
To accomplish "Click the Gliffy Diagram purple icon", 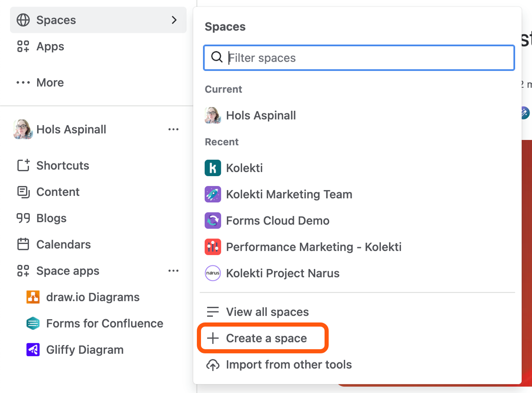I will pyautogui.click(x=33, y=350).
